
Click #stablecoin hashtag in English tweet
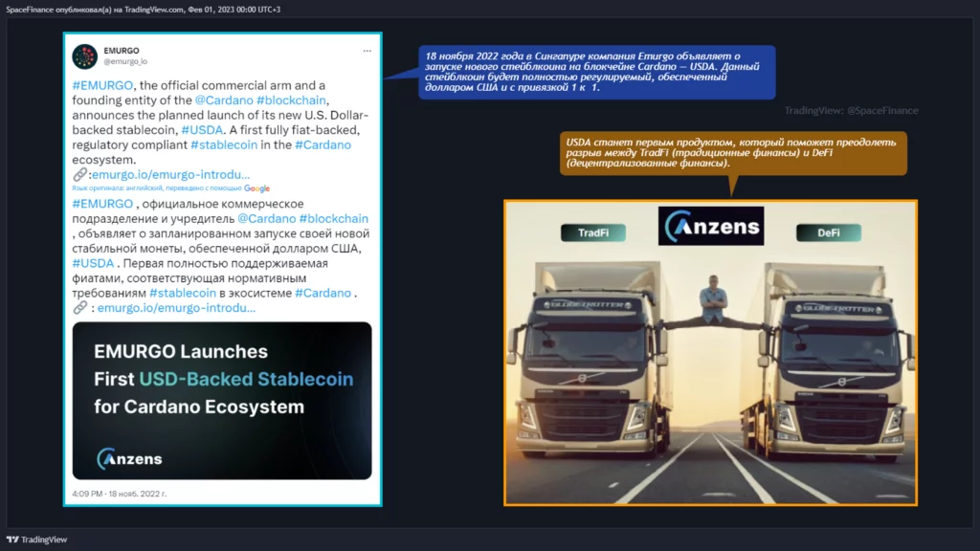coord(224,145)
